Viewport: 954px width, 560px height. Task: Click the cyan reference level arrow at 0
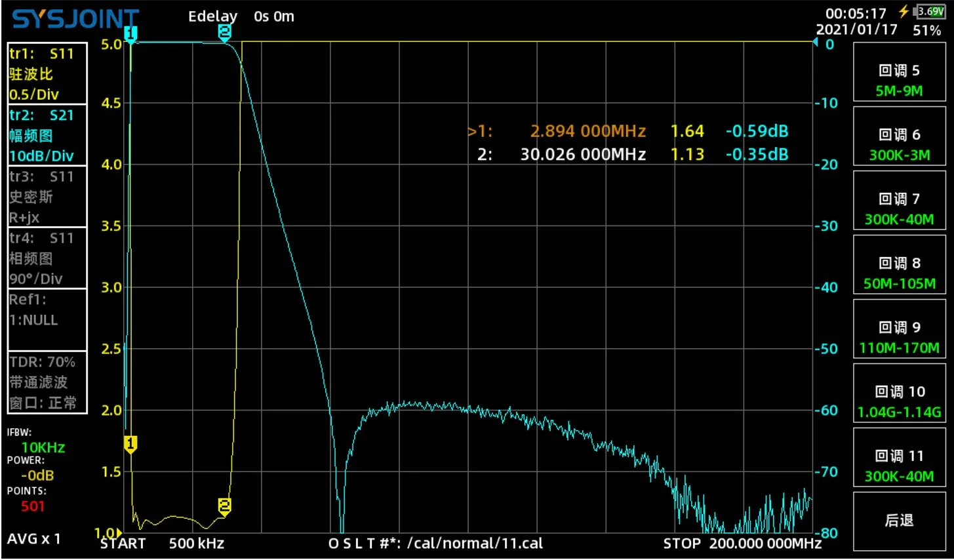click(x=816, y=43)
